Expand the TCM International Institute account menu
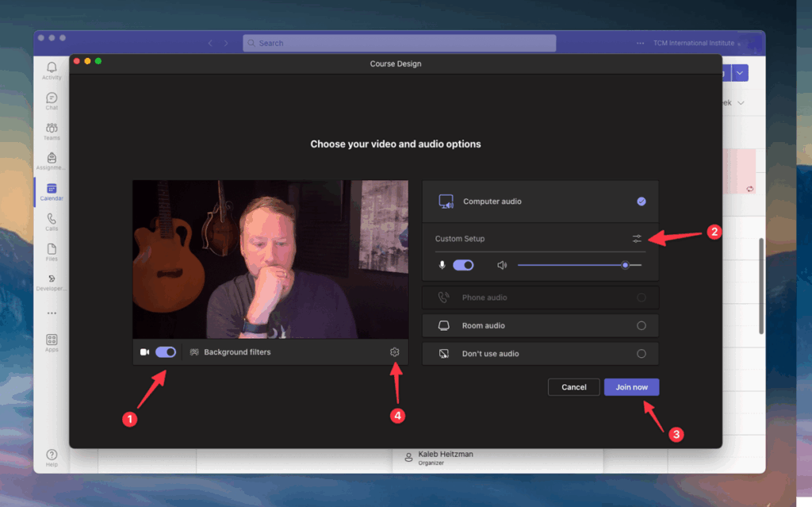Image resolution: width=812 pixels, height=507 pixels. pyautogui.click(x=696, y=43)
